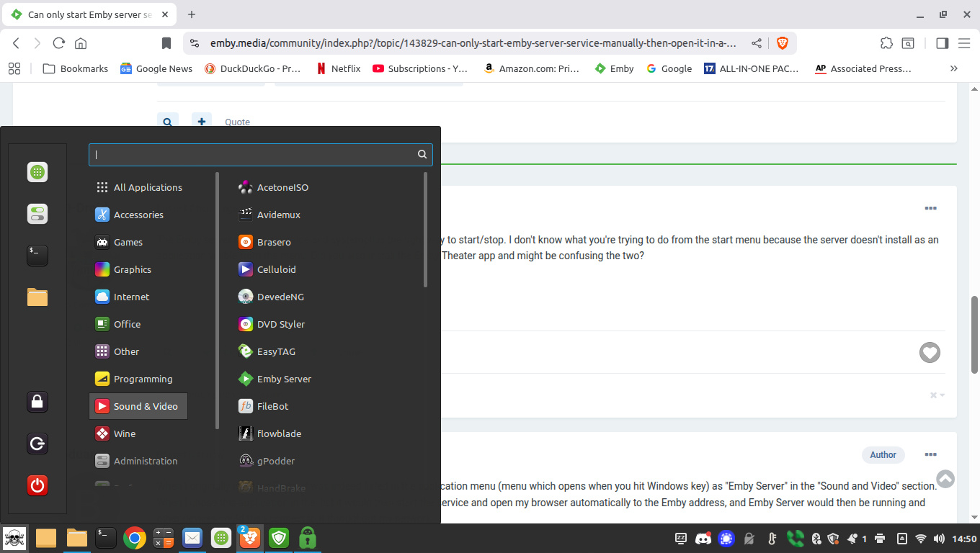Image resolution: width=980 pixels, height=553 pixels.
Task: Open the terminal from the menu sidebar
Action: (37, 255)
